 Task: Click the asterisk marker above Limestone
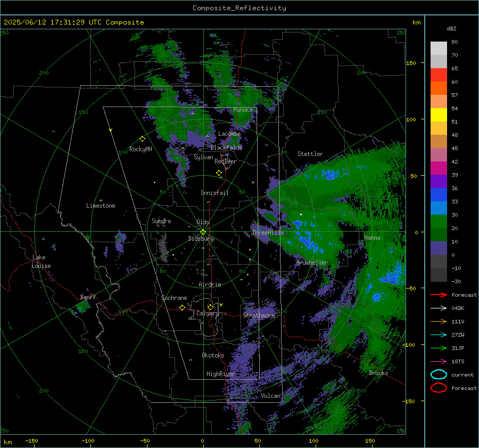point(101,201)
